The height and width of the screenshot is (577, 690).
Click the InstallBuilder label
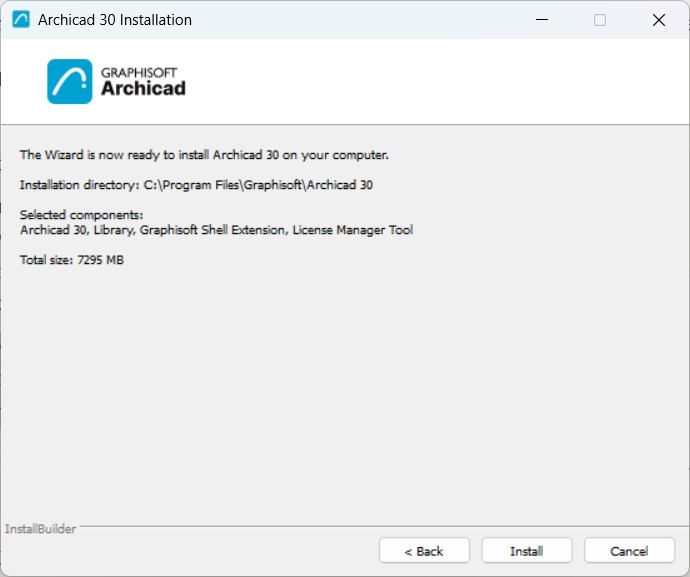tap(40, 529)
